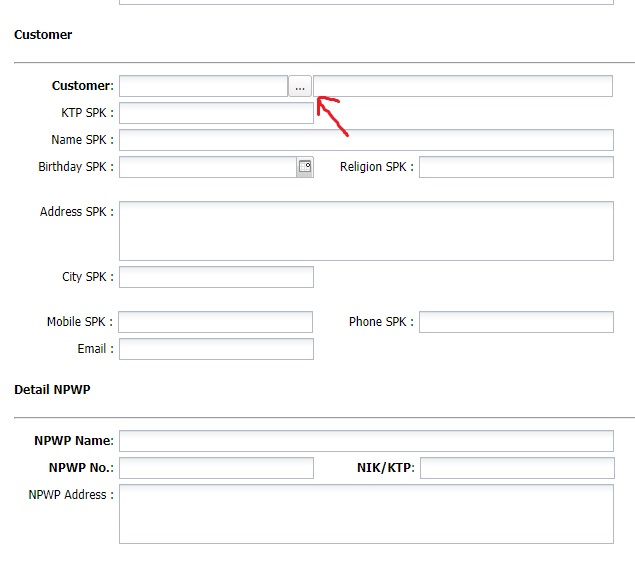Click inside the NPWP Address text area
This screenshot has width=635, height=563.
(366, 514)
